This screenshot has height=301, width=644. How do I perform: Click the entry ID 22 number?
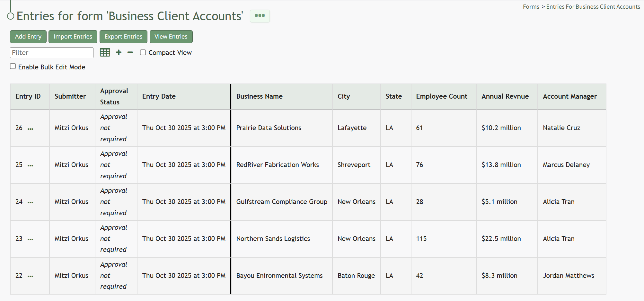[x=19, y=276]
